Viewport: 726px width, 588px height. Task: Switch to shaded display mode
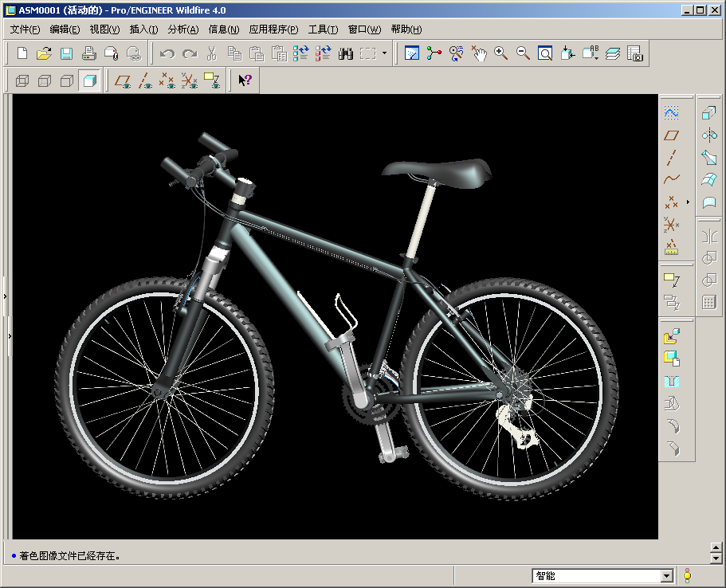[89, 81]
